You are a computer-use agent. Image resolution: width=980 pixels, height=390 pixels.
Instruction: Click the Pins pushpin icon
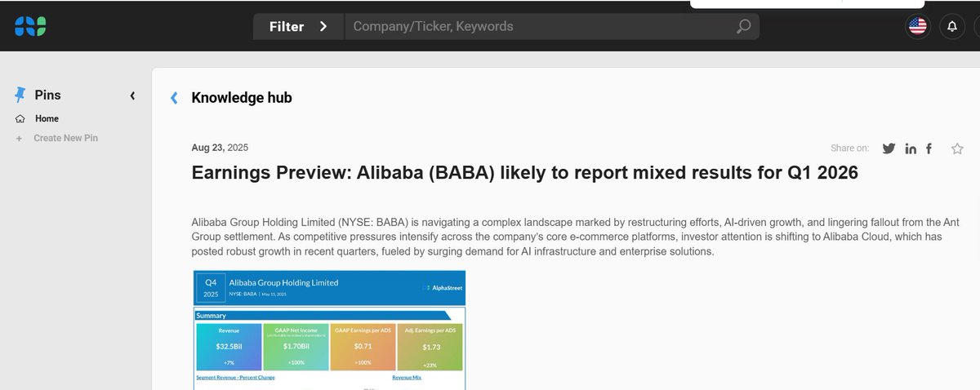click(20, 95)
